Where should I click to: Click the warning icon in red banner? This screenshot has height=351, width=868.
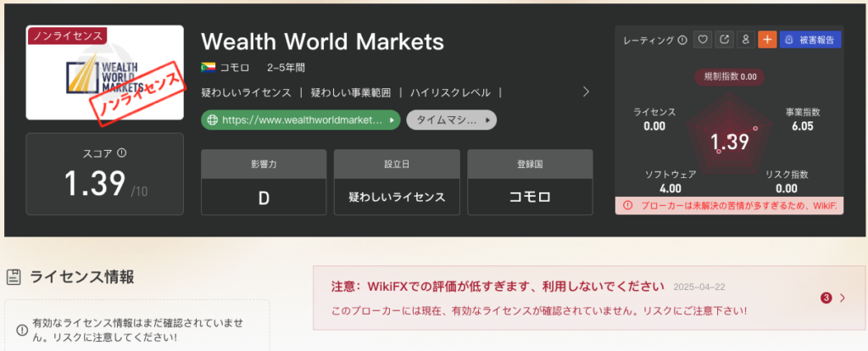(x=627, y=205)
